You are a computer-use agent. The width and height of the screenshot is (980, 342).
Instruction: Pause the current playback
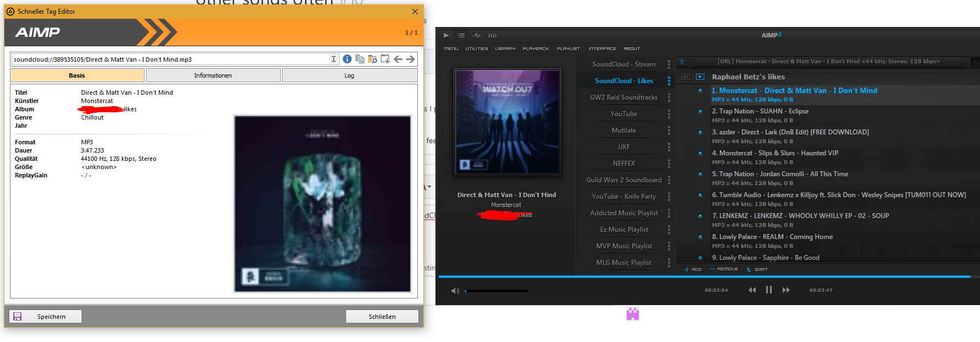[769, 290]
